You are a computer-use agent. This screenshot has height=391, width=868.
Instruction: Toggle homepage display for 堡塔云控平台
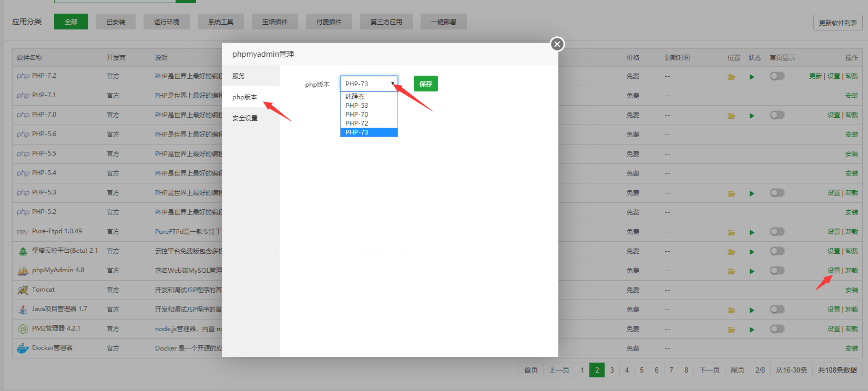point(777,251)
